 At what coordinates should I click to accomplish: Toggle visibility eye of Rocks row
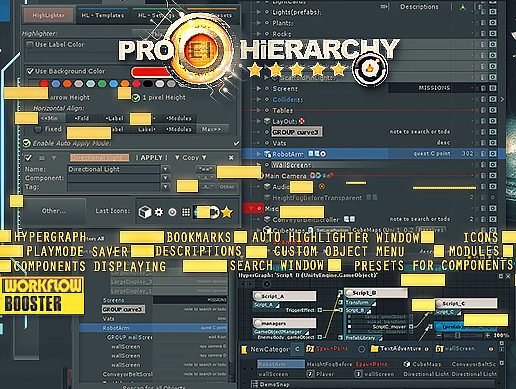pyautogui.click(x=493, y=34)
